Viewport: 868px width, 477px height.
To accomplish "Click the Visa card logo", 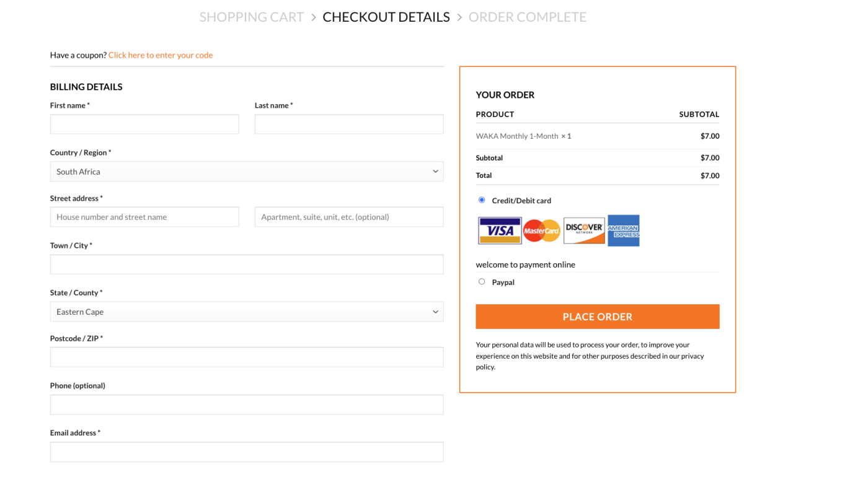I will pyautogui.click(x=500, y=230).
